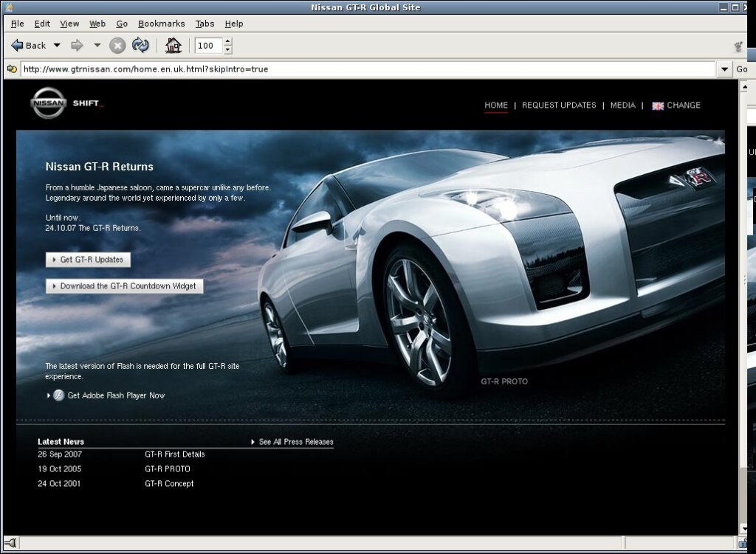The image size is (756, 554).
Task: Click the Back arrow icon
Action: [17, 46]
